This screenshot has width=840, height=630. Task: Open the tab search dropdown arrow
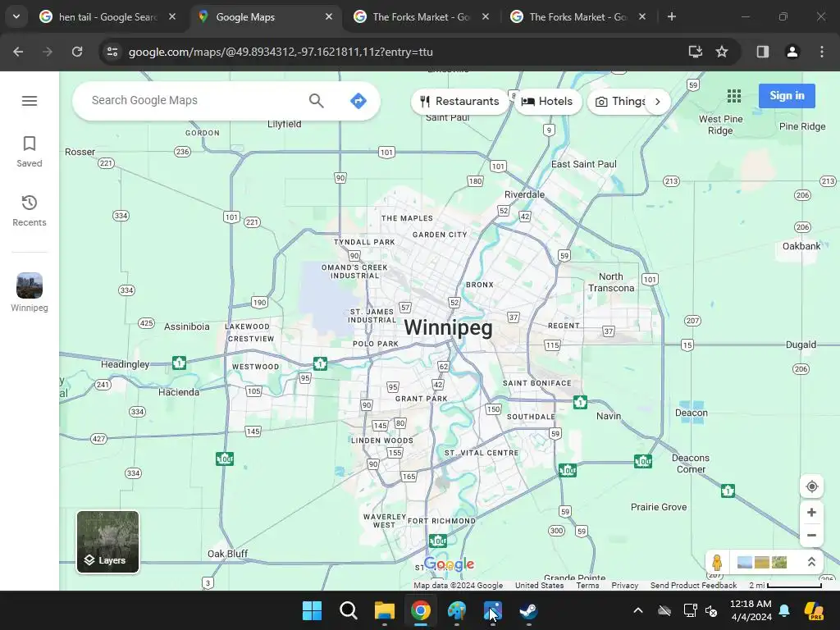(16, 16)
